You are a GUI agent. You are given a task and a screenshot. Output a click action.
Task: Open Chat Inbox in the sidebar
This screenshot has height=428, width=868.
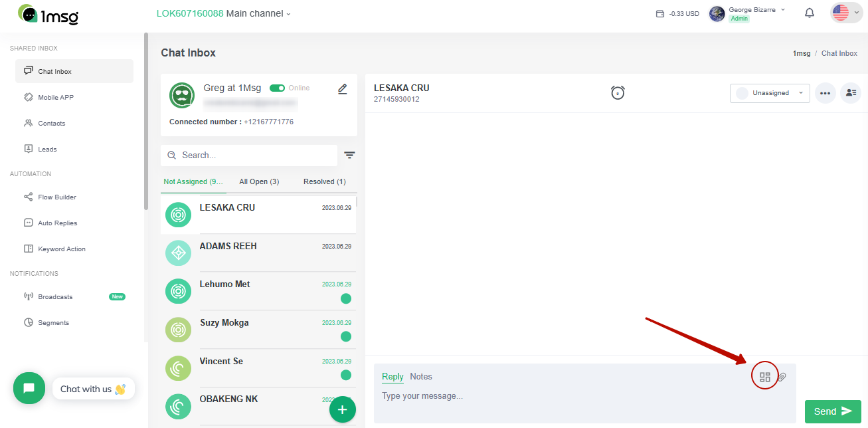click(x=74, y=71)
